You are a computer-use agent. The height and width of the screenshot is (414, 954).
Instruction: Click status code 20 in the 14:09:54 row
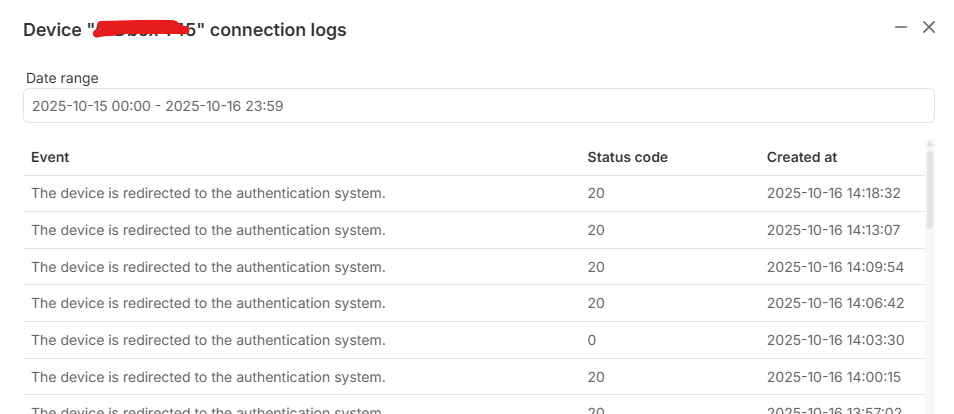click(x=596, y=267)
